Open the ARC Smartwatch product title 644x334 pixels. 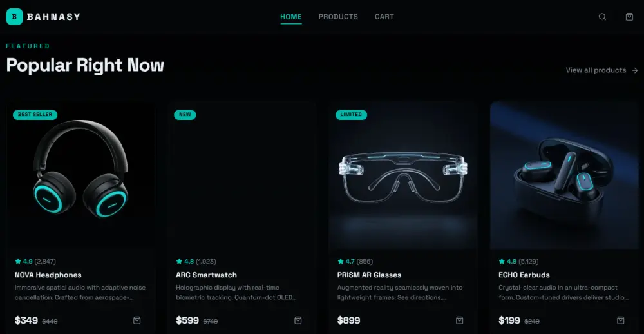click(x=206, y=275)
